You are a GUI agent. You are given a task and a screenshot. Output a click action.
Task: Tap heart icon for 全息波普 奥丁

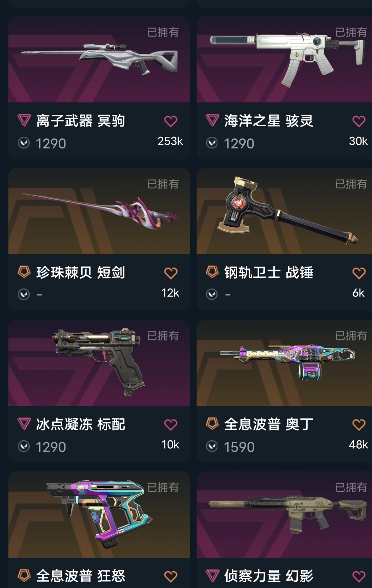tap(359, 425)
